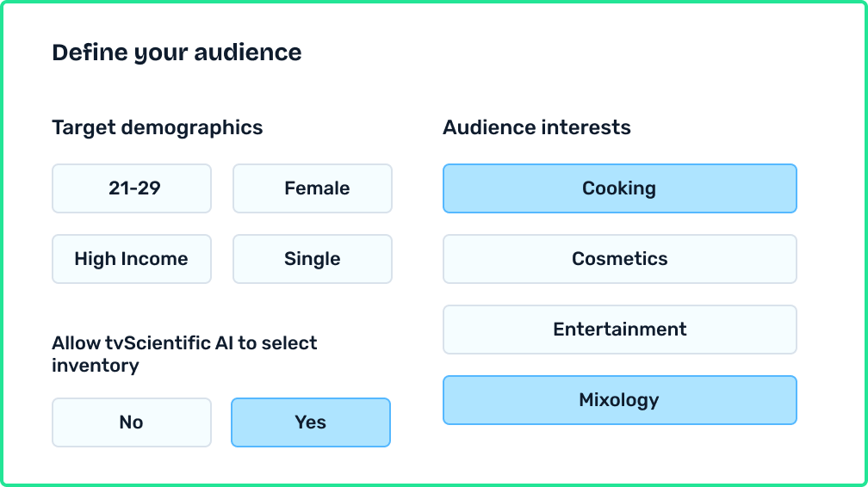Target the age range 21-29 button

[x=132, y=188]
